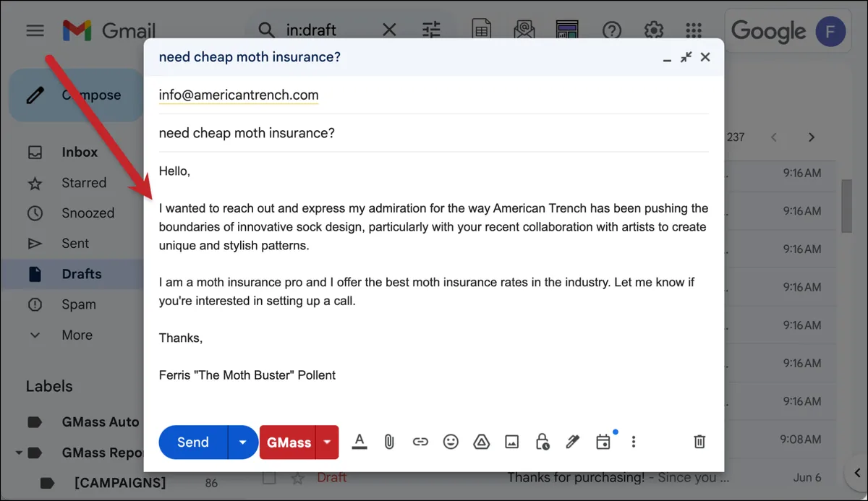Open the Google apps grid
Viewport: 868px width, 501px height.
[x=694, y=30]
